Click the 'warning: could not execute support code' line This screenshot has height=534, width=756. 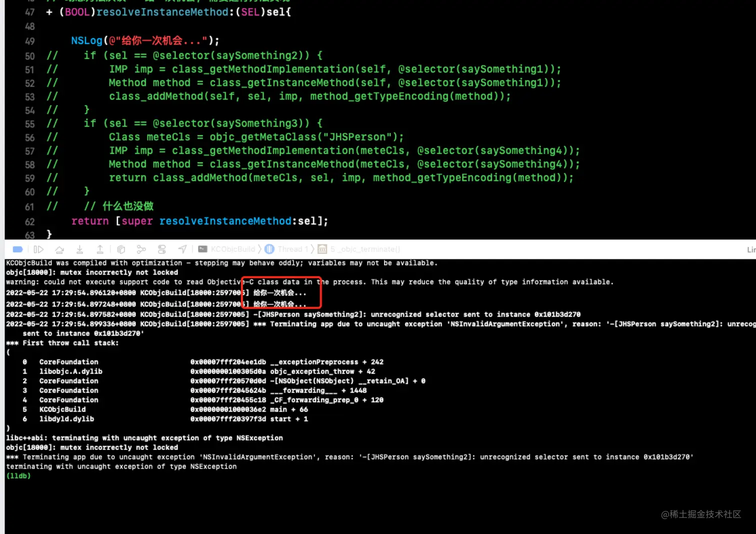[x=309, y=282]
